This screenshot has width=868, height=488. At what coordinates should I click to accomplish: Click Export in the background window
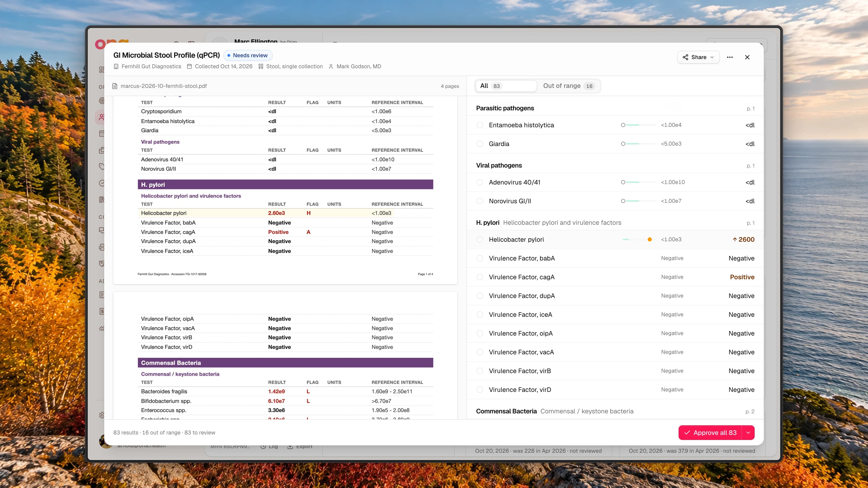point(300,447)
